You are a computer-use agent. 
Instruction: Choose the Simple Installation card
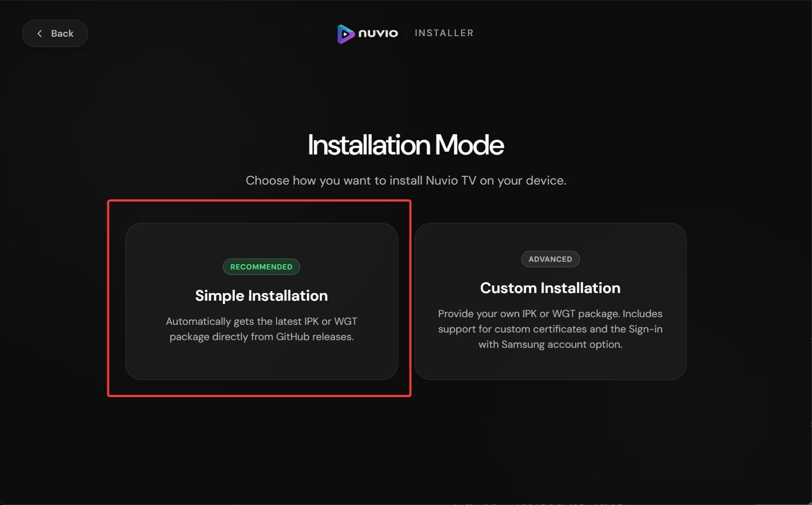click(x=262, y=301)
